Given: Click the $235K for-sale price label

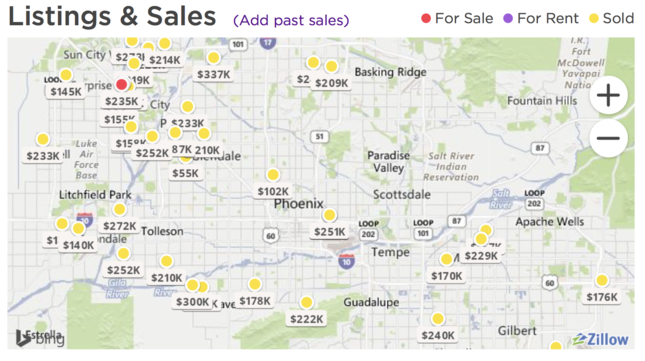Looking at the screenshot, I should coord(121,101).
